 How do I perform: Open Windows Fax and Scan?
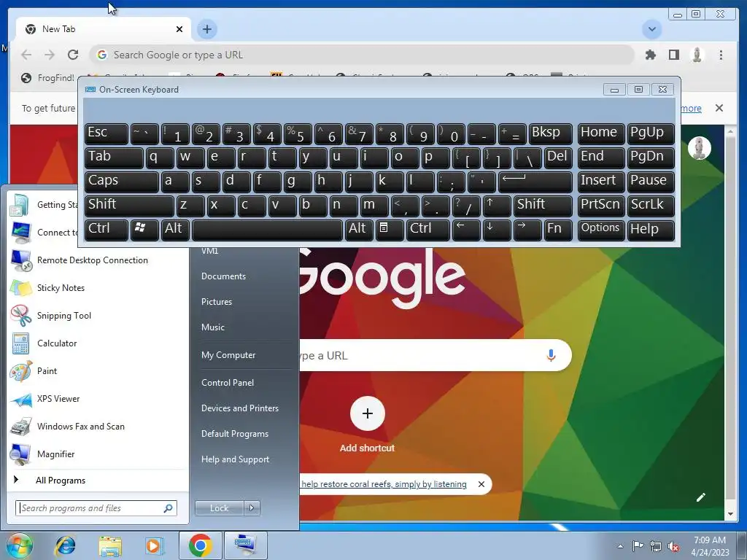click(80, 426)
